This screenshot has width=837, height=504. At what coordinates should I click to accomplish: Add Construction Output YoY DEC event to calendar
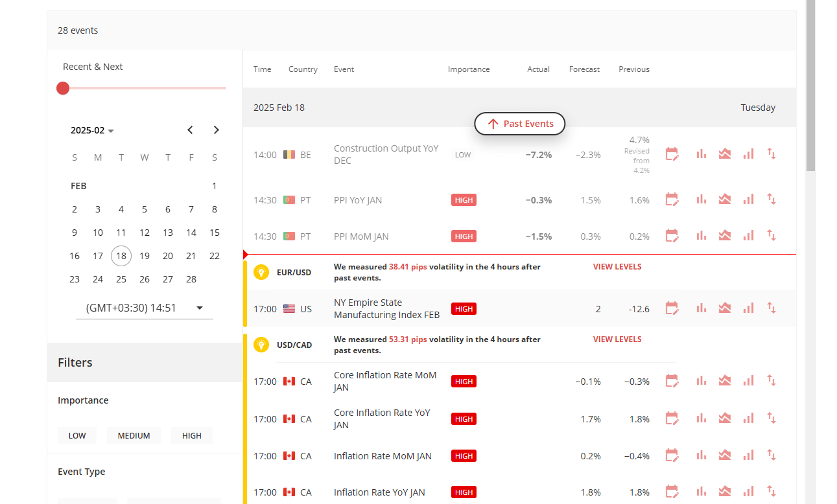[672, 154]
